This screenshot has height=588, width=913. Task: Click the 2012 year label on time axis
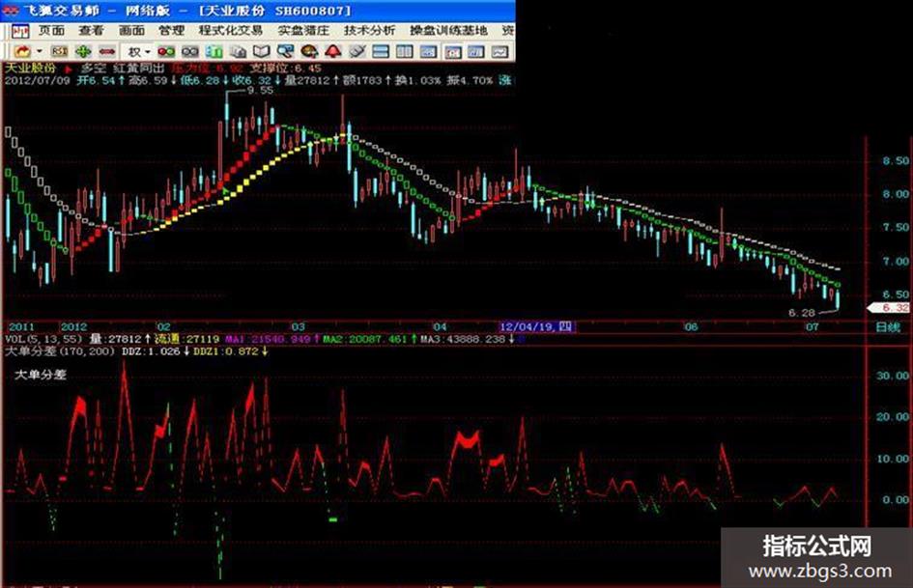(x=74, y=327)
